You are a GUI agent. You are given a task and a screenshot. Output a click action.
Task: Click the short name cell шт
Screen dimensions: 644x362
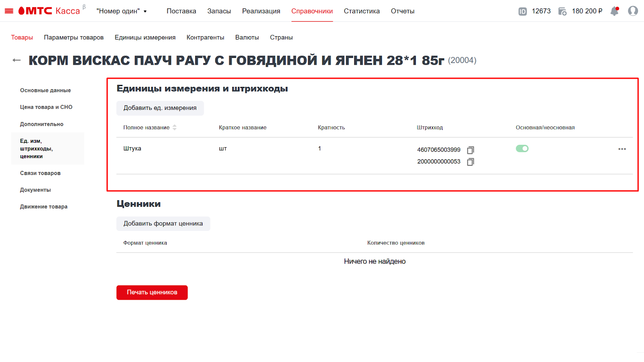[223, 148]
